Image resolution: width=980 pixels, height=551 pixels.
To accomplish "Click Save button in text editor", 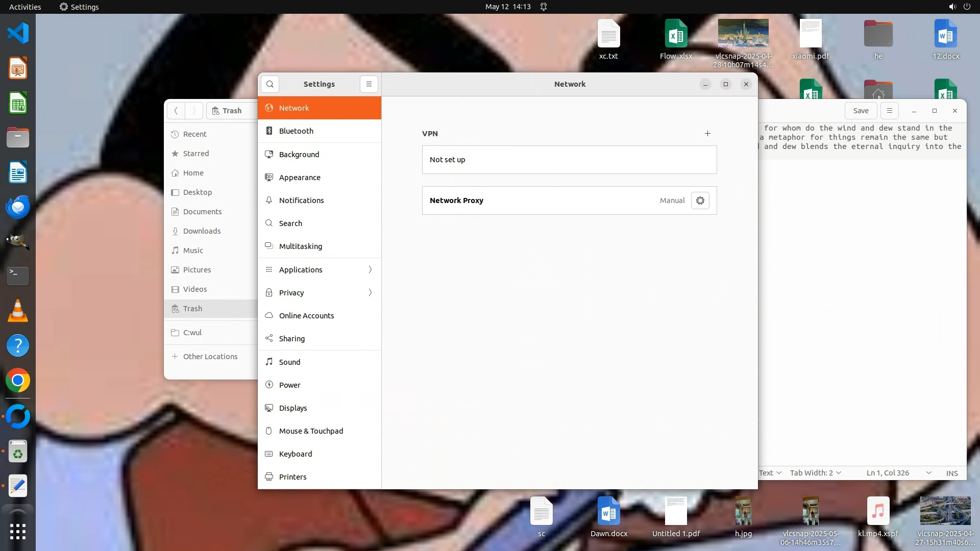I will click(x=861, y=111).
